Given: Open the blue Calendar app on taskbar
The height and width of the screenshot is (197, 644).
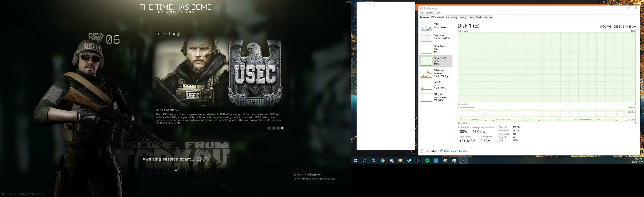Looking at the screenshot, I should (x=436, y=161).
